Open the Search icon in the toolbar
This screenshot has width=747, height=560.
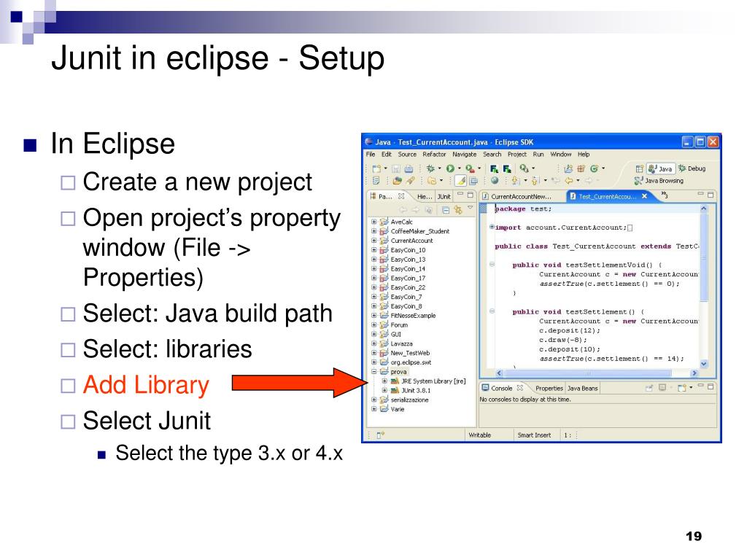524,169
